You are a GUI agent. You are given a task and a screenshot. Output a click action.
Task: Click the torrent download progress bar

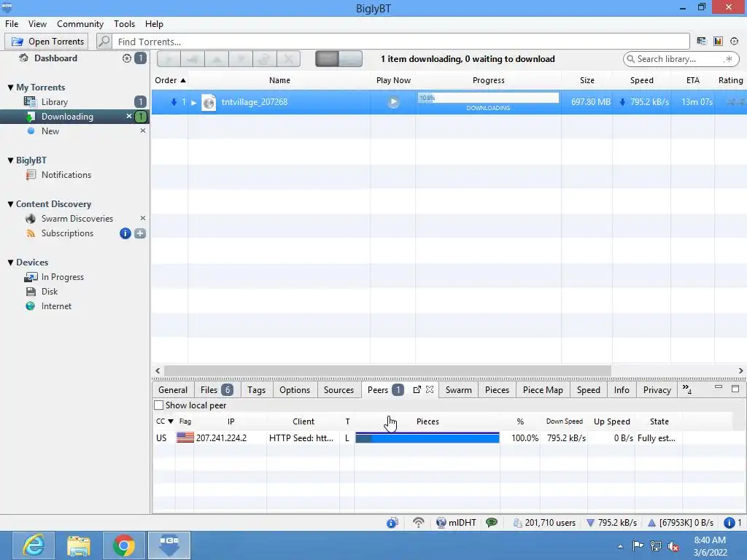tap(488, 98)
